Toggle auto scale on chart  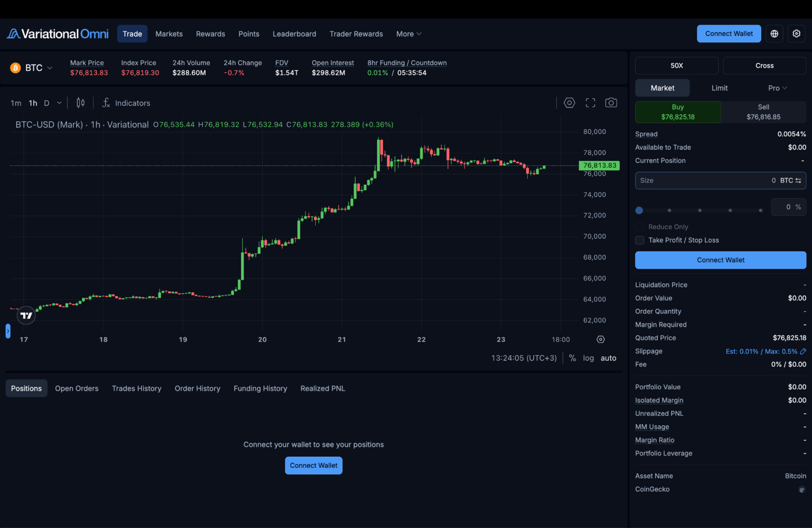(x=608, y=358)
